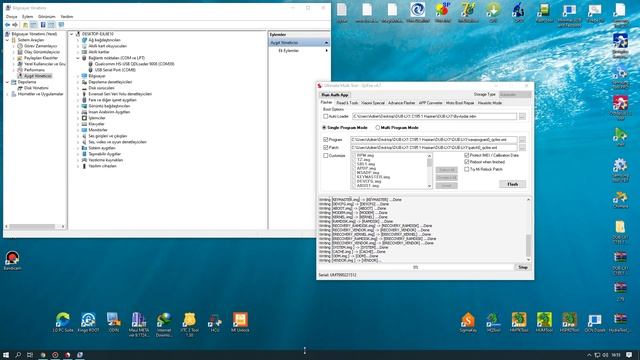Enable Try Mi Relock Patch

[467, 169]
